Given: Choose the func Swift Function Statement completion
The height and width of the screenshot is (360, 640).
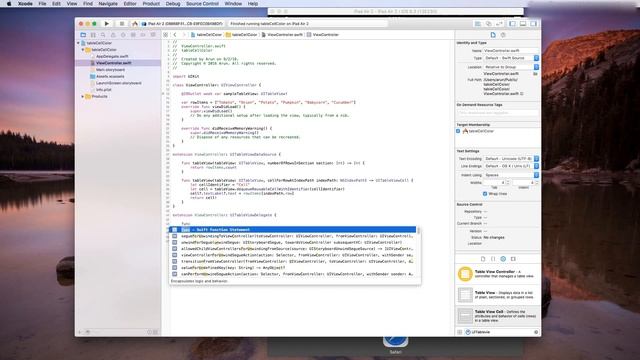Looking at the screenshot, I should [293, 230].
